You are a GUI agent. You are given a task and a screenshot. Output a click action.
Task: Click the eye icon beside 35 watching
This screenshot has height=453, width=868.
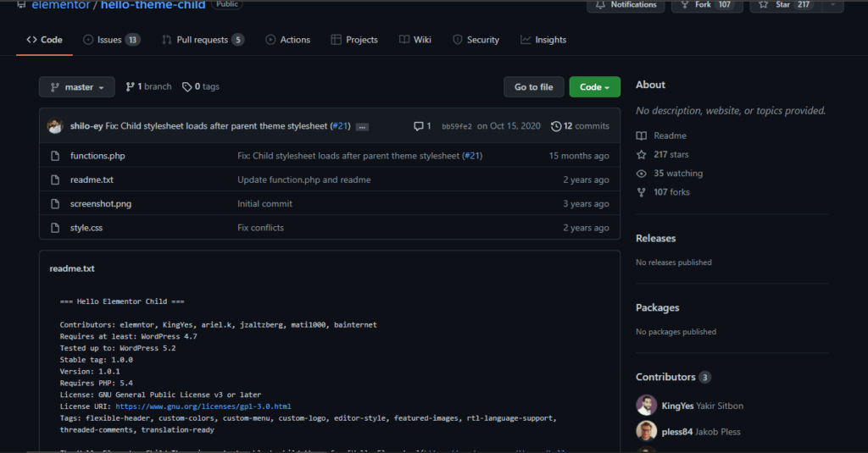pyautogui.click(x=641, y=173)
